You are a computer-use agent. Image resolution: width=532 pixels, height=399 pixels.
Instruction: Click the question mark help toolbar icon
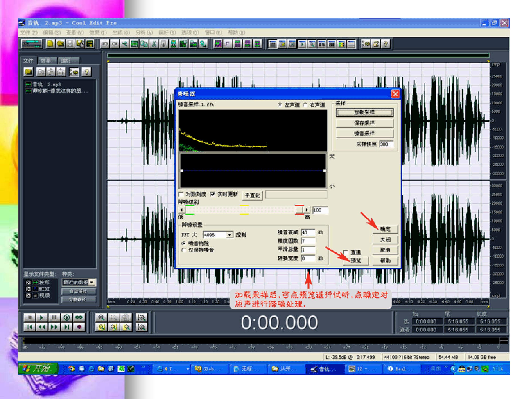[x=386, y=44]
